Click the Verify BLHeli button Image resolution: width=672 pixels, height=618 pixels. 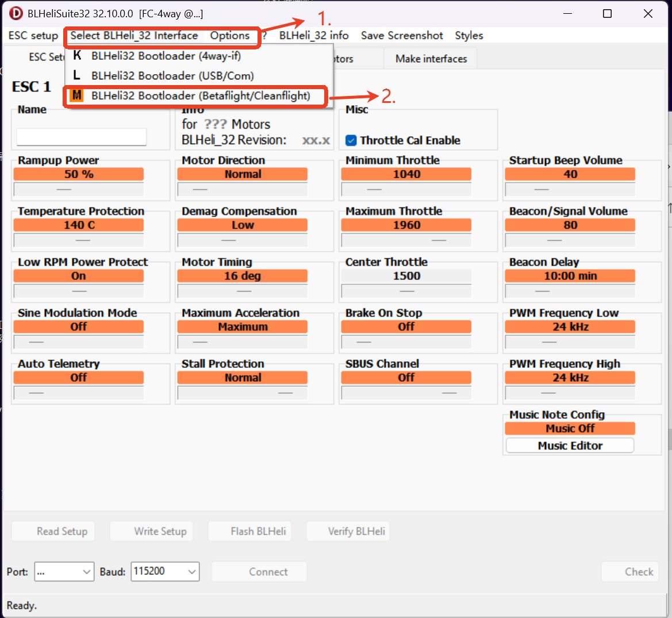coord(348,531)
